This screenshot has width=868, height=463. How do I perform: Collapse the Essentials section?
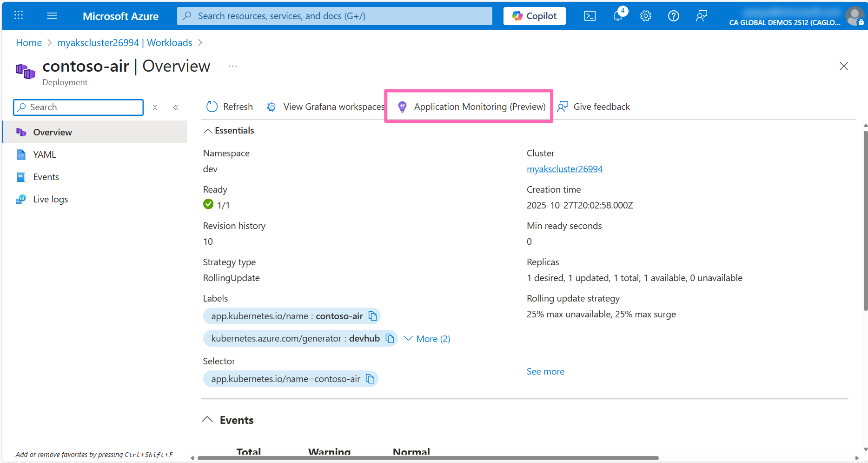(208, 130)
